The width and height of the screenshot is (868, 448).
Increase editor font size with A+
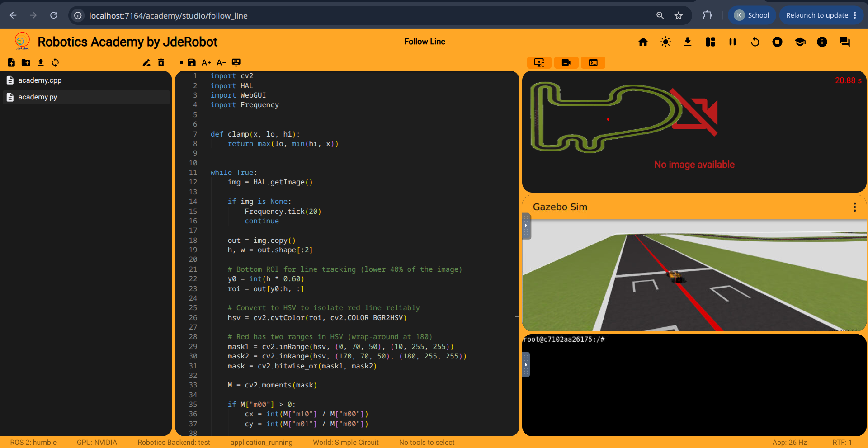coord(206,62)
